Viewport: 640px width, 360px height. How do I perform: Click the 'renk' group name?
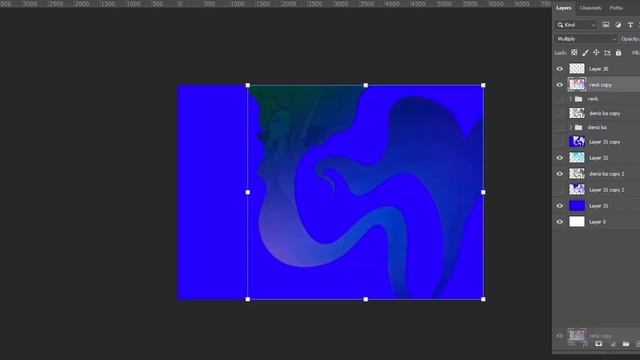point(593,99)
